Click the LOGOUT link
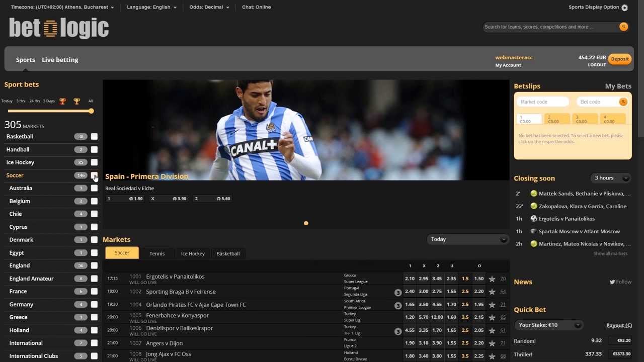Viewport: 644px width, 362px height. click(597, 65)
